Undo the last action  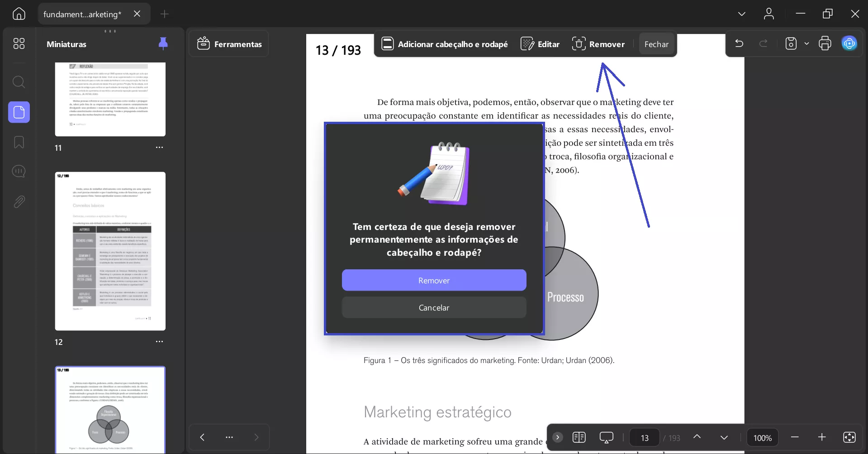739,43
